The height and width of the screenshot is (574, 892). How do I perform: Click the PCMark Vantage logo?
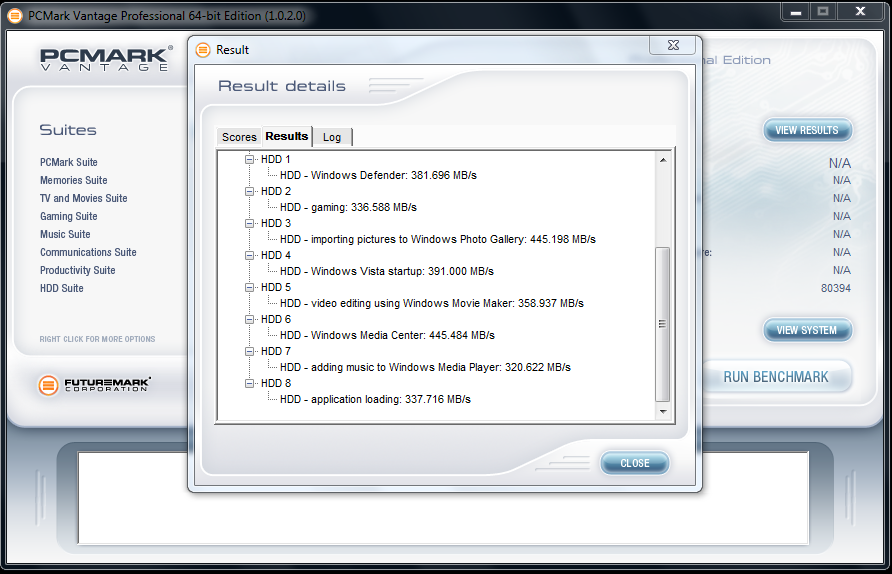click(106, 58)
